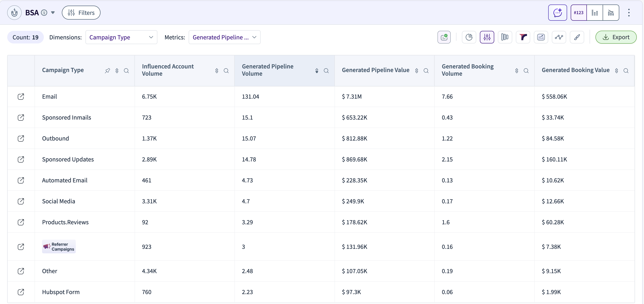The image size is (644, 304).
Task: Open Email row external link icon
Action: [21, 97]
